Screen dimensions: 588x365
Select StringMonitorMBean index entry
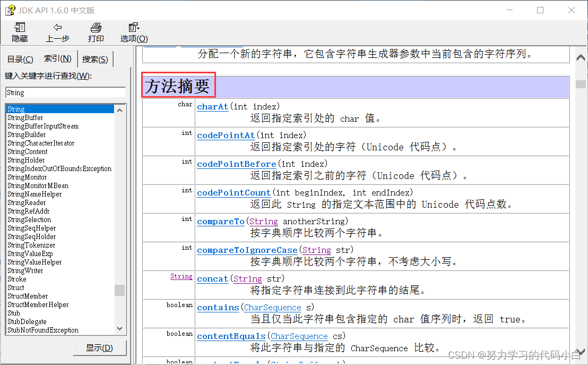(38, 185)
